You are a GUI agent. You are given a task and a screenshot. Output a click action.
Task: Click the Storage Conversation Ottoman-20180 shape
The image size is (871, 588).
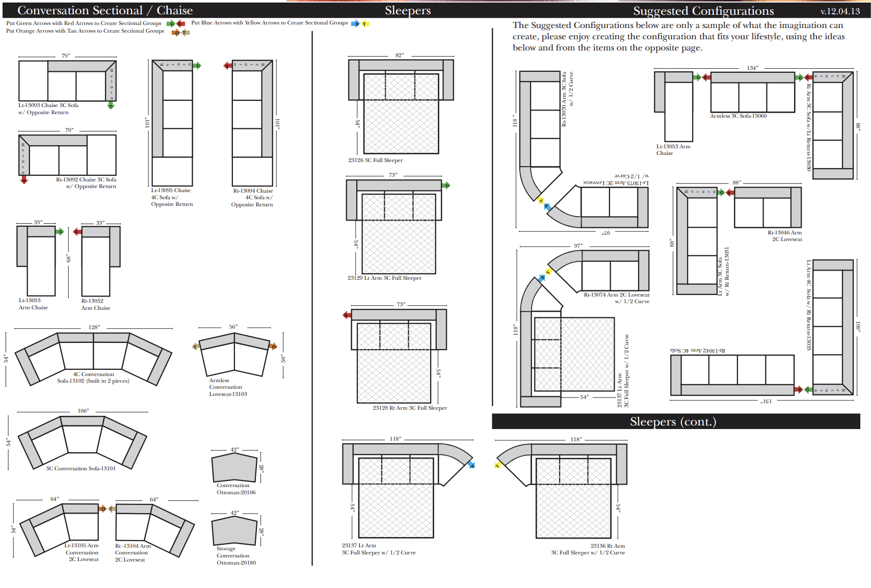click(234, 531)
